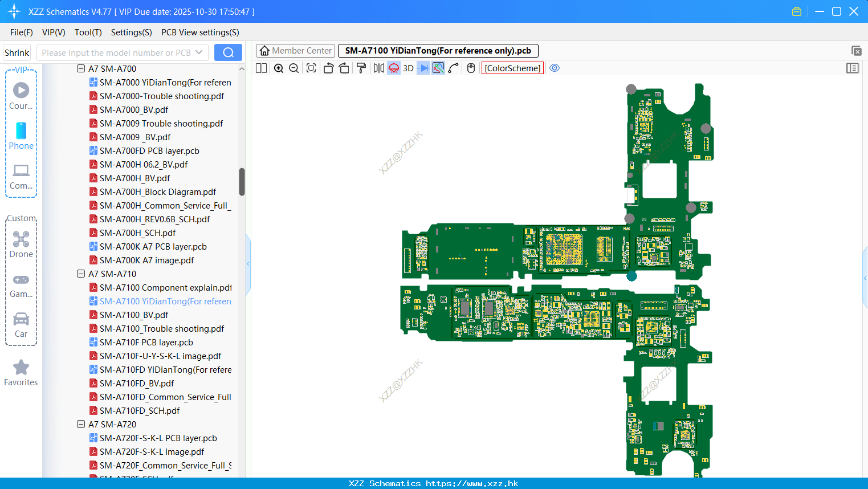
Task: Open SM-A710FD_SCH.pdf
Action: [x=140, y=410]
